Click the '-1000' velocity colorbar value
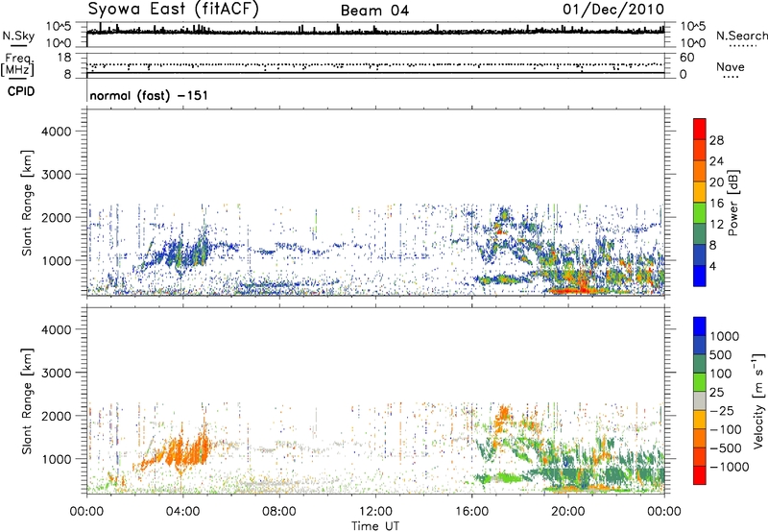This screenshot has width=768, height=532. [729, 467]
